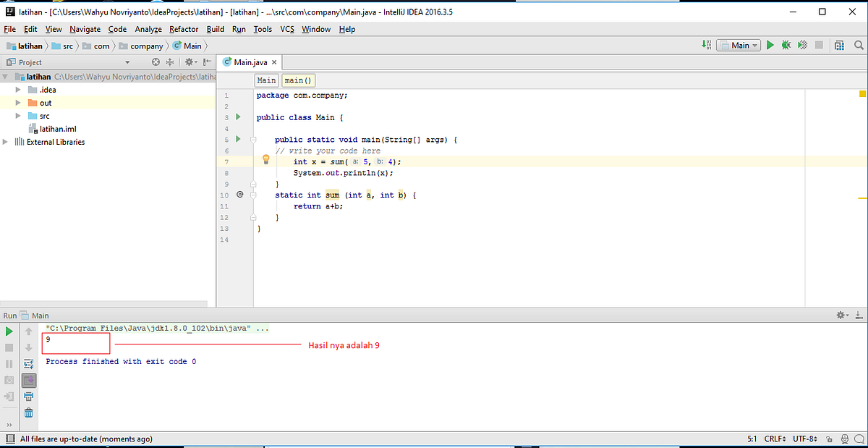The image size is (868, 448).
Task: Click the yellow error stripe marker in editor
Action: pyautogui.click(x=861, y=94)
